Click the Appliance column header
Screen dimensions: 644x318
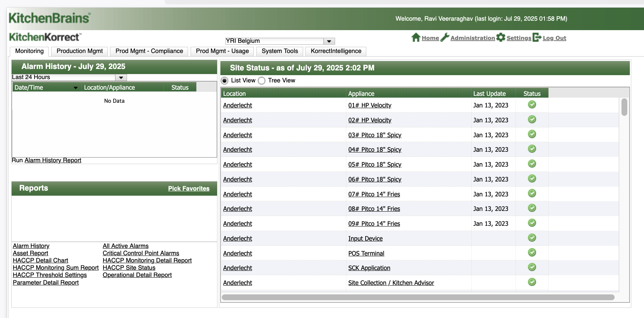pyautogui.click(x=409, y=94)
